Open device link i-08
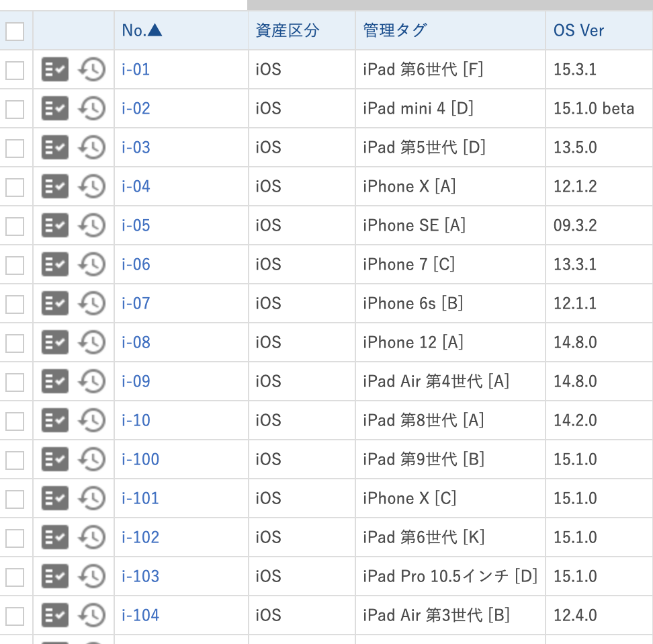The height and width of the screenshot is (644, 653). point(135,342)
